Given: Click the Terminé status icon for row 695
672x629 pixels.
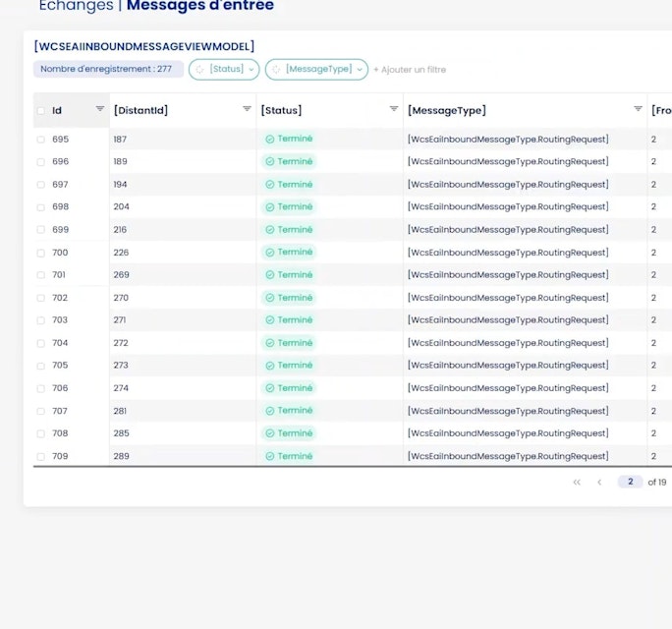Looking at the screenshot, I should pos(269,140).
